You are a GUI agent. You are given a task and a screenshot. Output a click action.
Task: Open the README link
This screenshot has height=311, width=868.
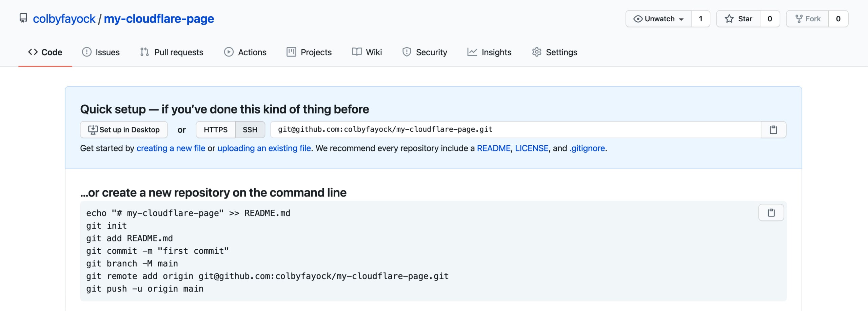click(494, 148)
